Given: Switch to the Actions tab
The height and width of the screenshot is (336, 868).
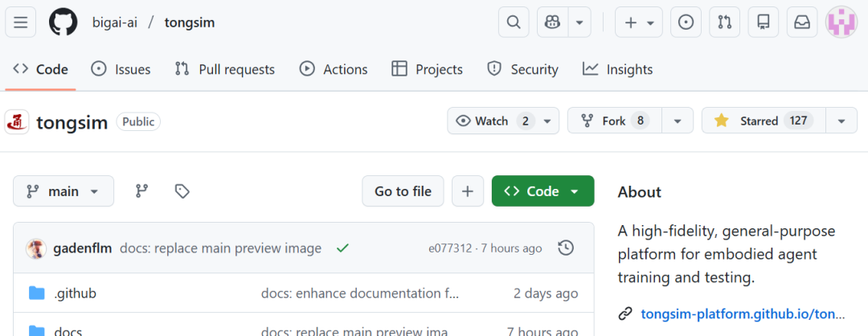Looking at the screenshot, I should (x=334, y=69).
